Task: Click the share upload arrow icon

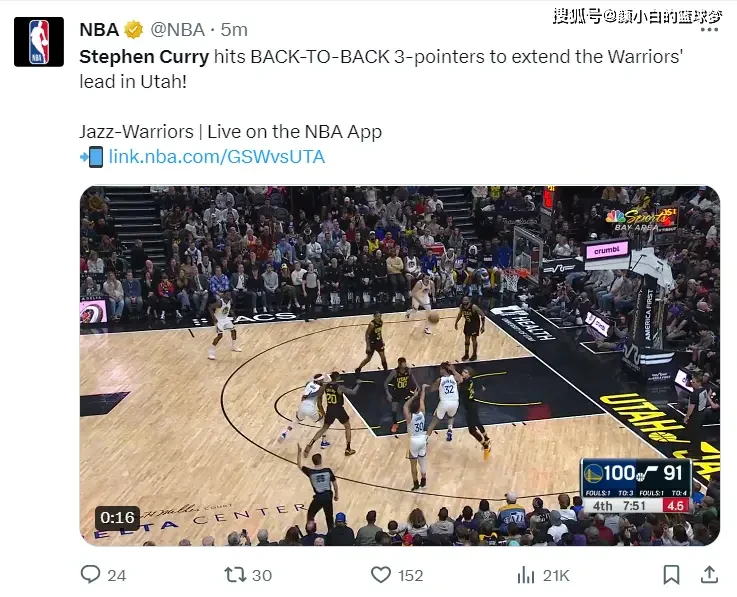Action: 709,574
